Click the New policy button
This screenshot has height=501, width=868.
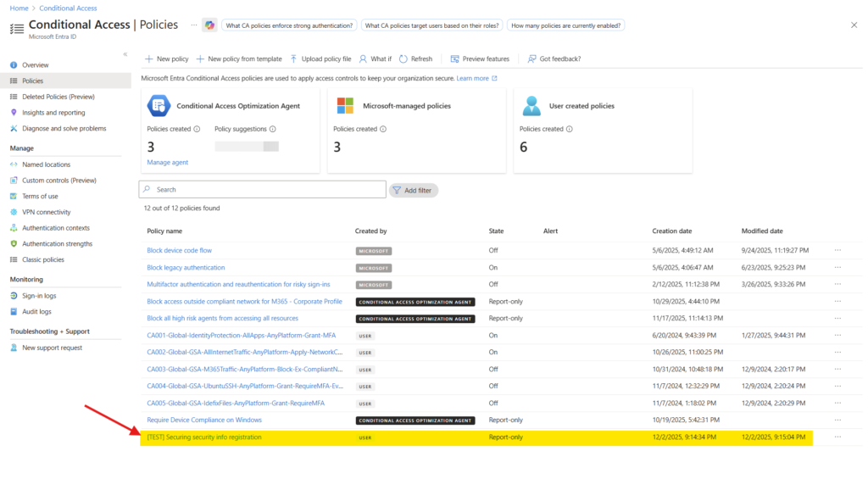(166, 58)
